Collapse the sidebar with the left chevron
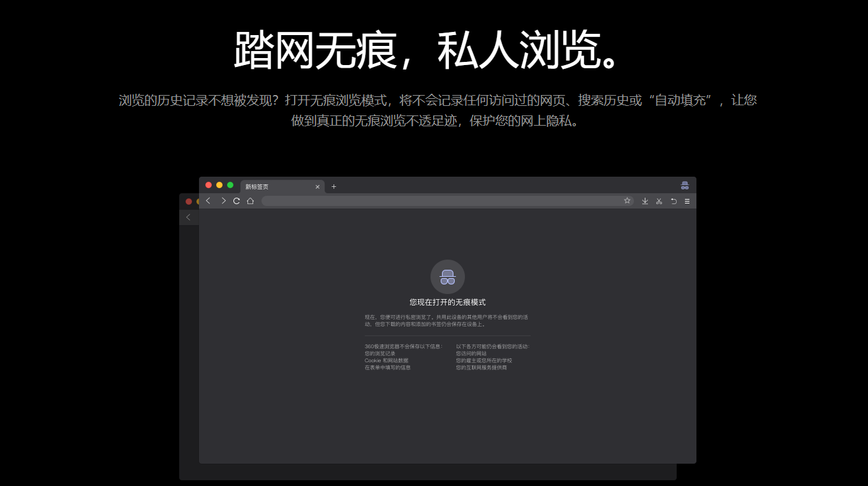The height and width of the screenshot is (486, 868). (189, 217)
